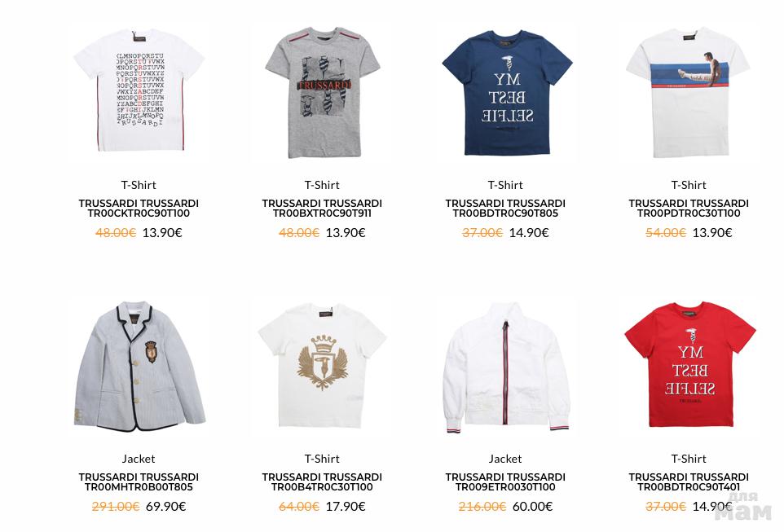Click the 60.00€ white jacket price
This screenshot has width=784, height=532.
coord(532,507)
